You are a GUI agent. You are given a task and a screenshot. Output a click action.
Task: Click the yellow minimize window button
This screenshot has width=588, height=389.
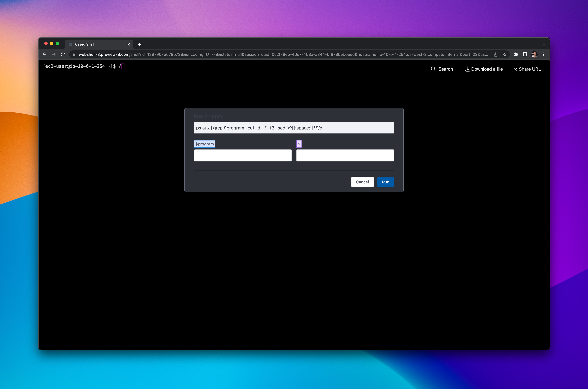pyautogui.click(x=52, y=43)
